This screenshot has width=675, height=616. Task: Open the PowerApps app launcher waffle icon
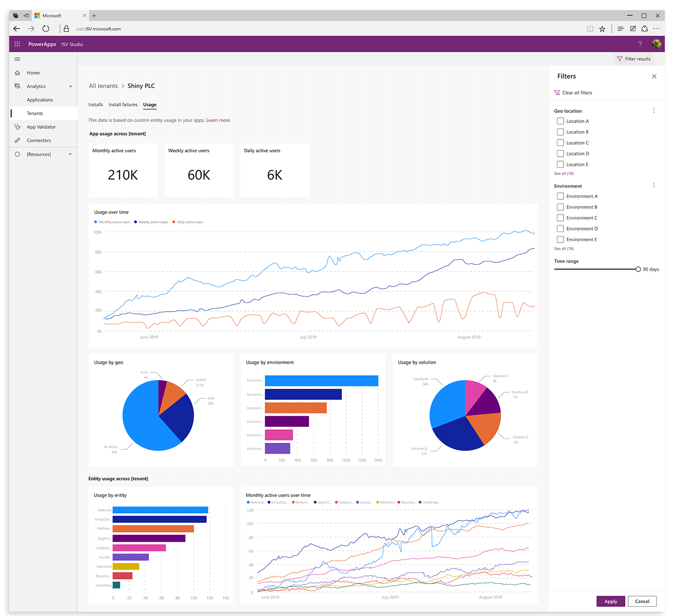pyautogui.click(x=17, y=44)
